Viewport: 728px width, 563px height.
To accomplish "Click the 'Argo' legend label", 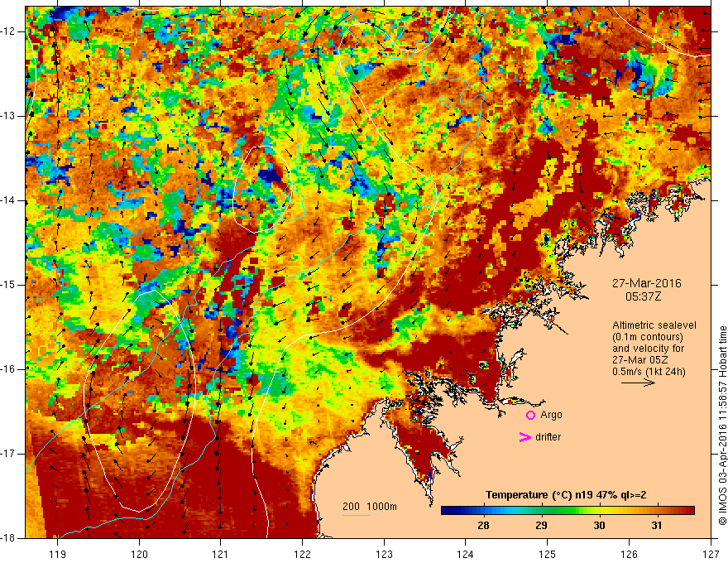I will click(x=551, y=415).
